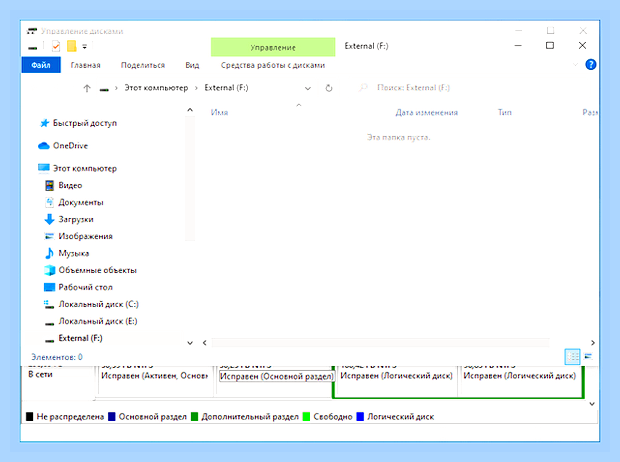
Task: Click horizontal scrollbar left arrow
Action: click(x=204, y=343)
